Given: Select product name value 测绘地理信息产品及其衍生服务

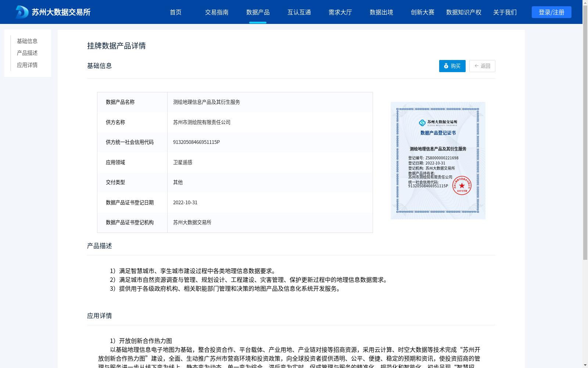Looking at the screenshot, I should [x=207, y=102].
